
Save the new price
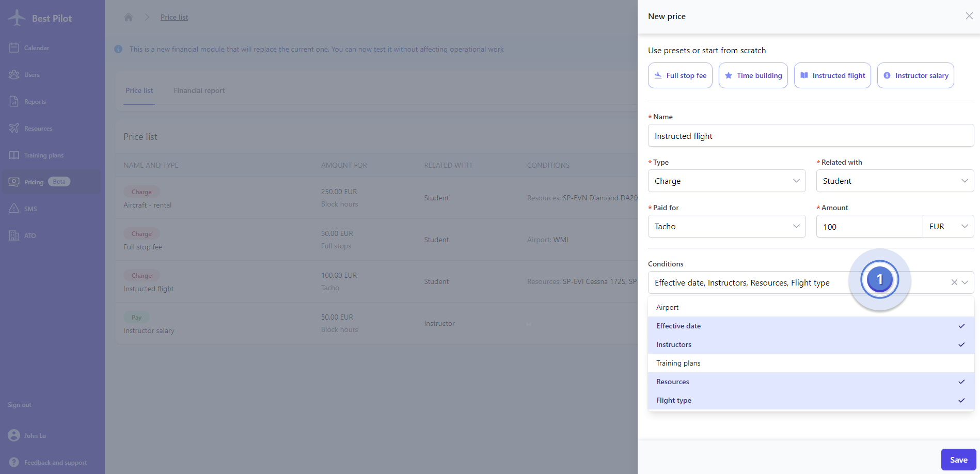pyautogui.click(x=958, y=460)
